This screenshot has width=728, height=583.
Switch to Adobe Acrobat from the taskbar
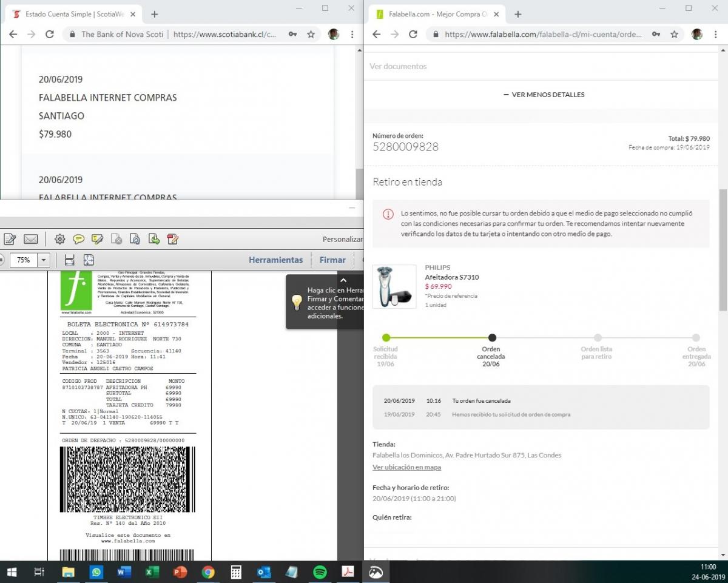(348, 572)
